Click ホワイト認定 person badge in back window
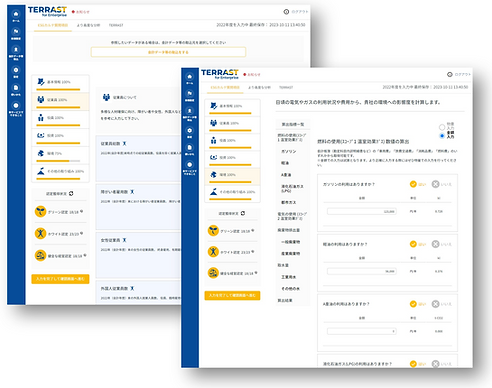The width and height of the screenshot is (492, 388). [x=40, y=233]
